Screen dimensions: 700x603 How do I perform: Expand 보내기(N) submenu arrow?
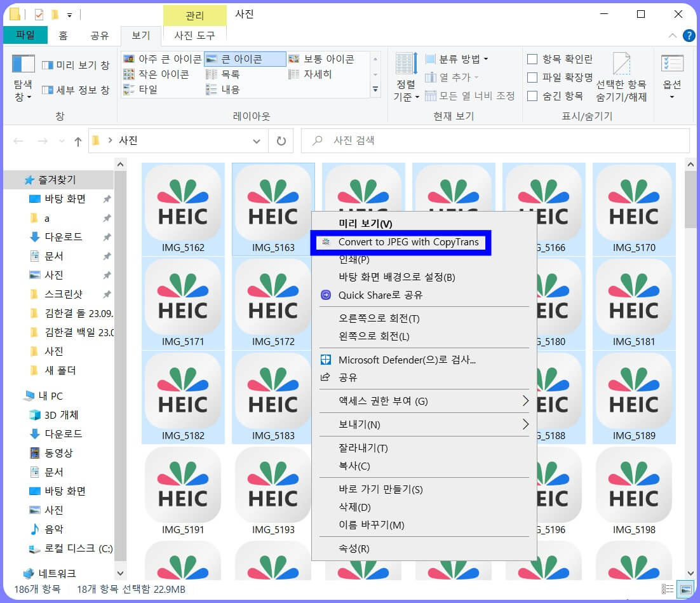[525, 424]
